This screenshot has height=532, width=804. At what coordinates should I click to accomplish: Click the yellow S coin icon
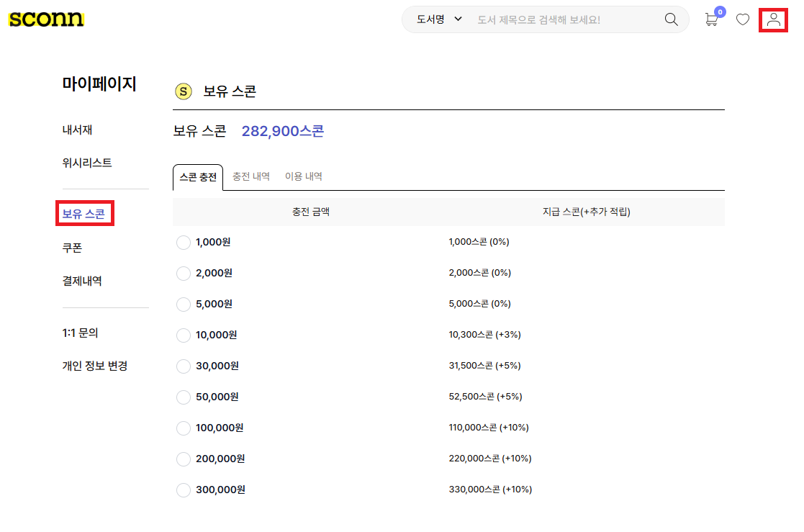click(184, 91)
